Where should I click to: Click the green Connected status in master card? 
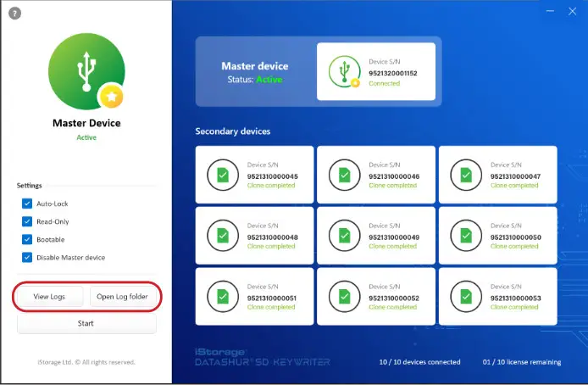click(385, 83)
